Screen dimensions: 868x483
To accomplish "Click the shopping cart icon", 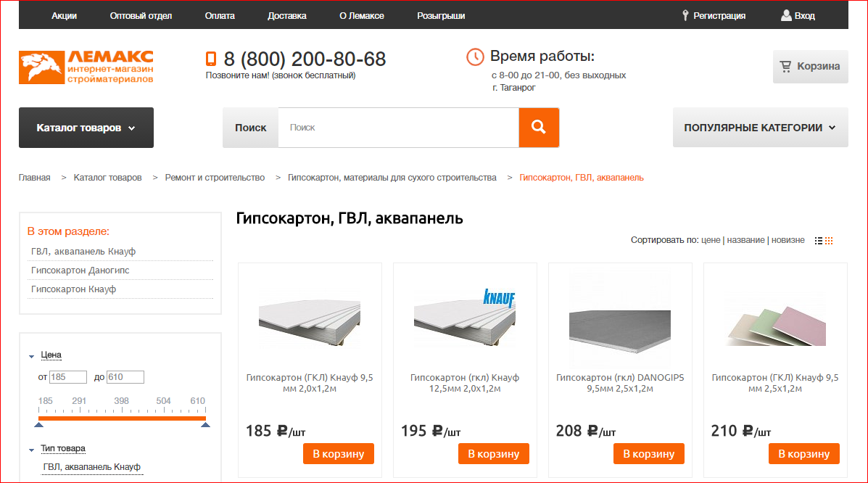I will click(x=785, y=67).
